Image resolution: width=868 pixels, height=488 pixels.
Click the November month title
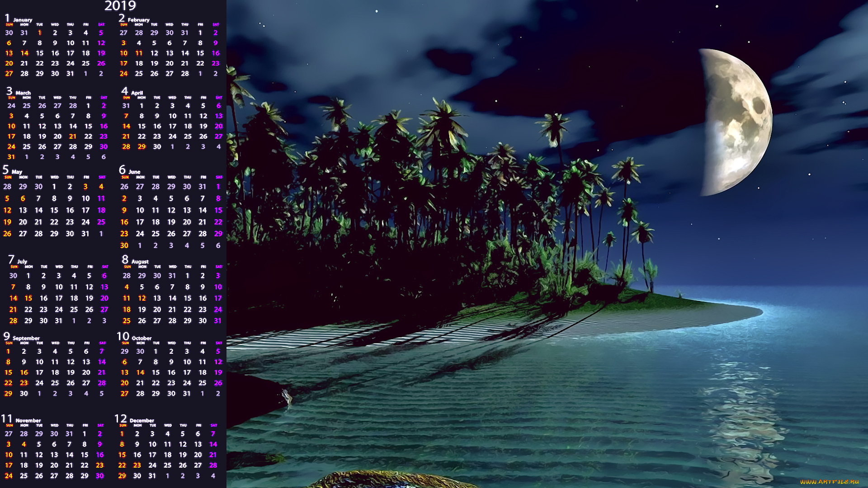tap(28, 420)
